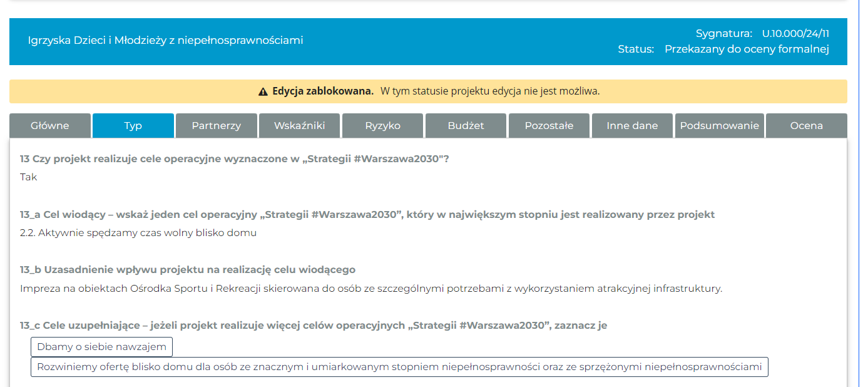Open the Wskaźniki tab
The width and height of the screenshot is (868, 387).
[x=300, y=125]
